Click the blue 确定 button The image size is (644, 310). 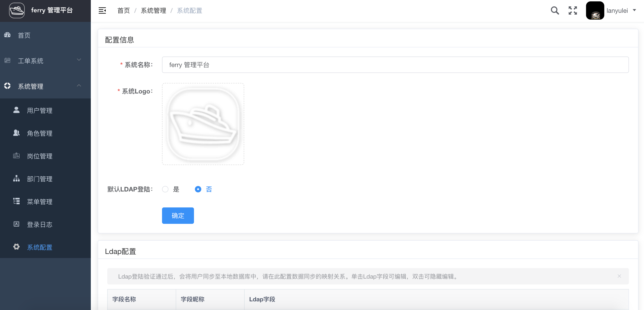(x=178, y=216)
